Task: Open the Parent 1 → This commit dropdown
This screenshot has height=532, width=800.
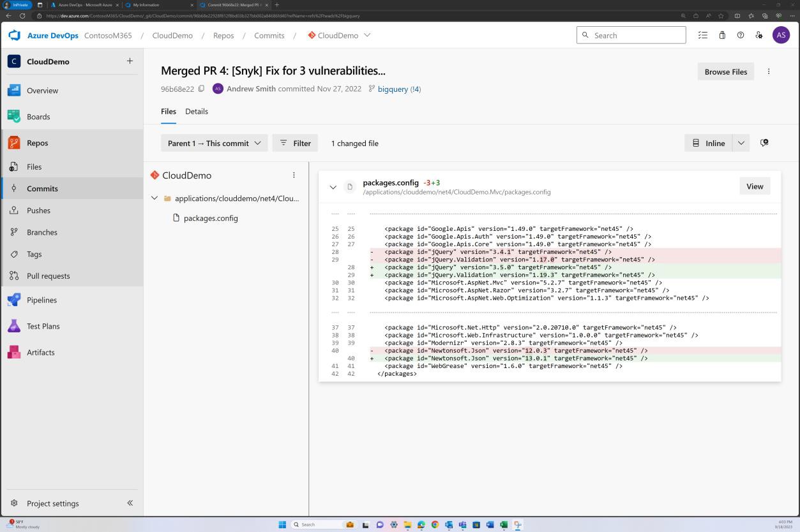Action: tap(214, 143)
